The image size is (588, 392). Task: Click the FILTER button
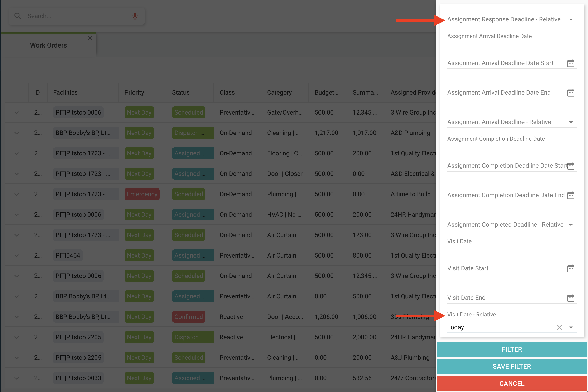[511, 349]
